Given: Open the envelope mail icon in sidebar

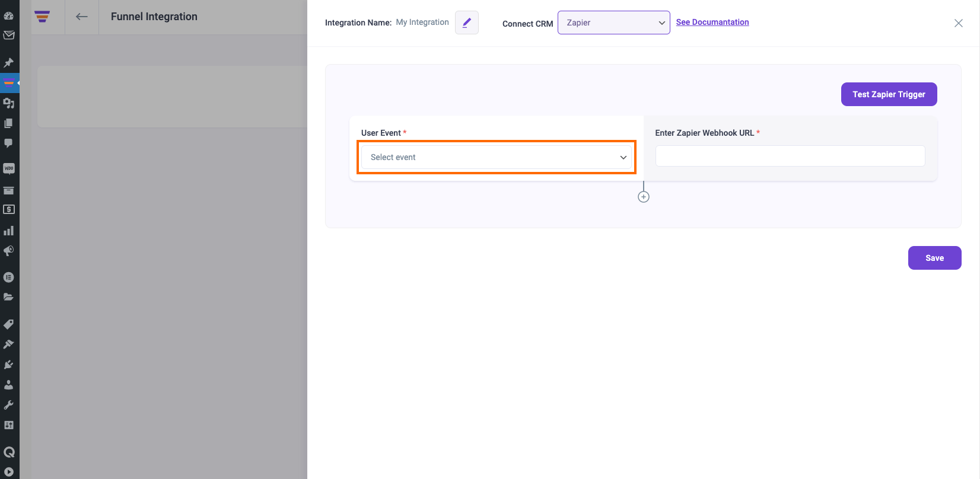Looking at the screenshot, I should coord(9,35).
